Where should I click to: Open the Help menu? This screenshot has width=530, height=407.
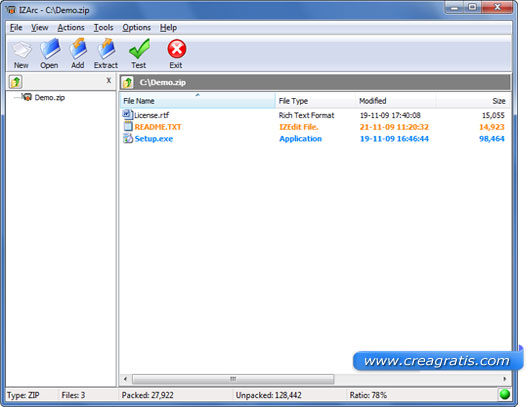point(168,27)
